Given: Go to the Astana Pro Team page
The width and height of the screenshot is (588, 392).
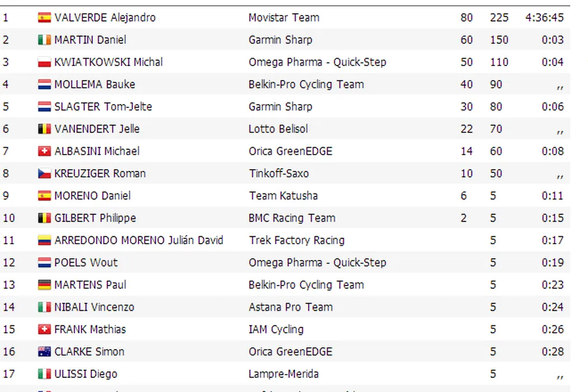Looking at the screenshot, I should [x=291, y=307].
